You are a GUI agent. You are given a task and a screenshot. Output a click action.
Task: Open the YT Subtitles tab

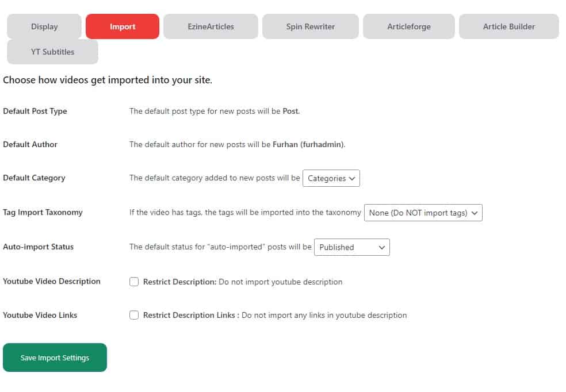tap(52, 52)
